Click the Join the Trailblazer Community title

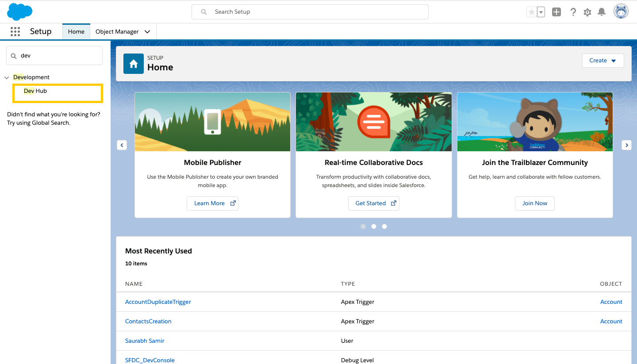535,162
